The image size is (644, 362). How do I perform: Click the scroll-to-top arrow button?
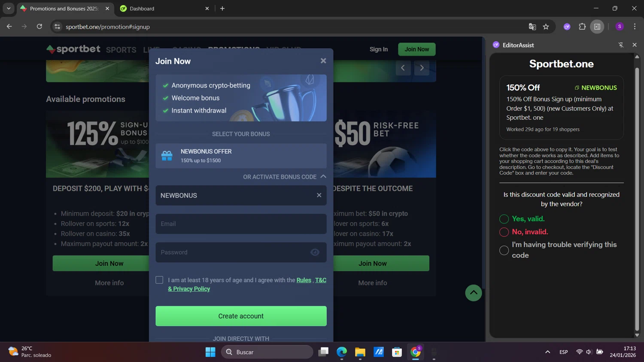[474, 293]
